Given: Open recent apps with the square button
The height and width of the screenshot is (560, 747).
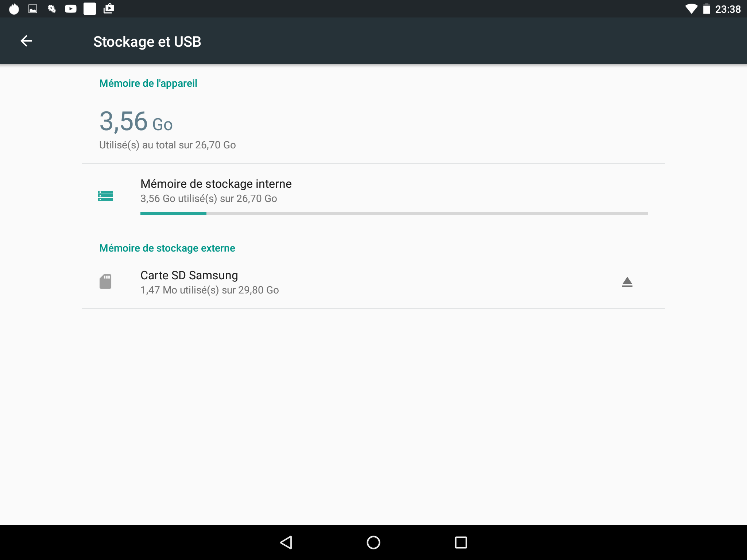Looking at the screenshot, I should [461, 542].
